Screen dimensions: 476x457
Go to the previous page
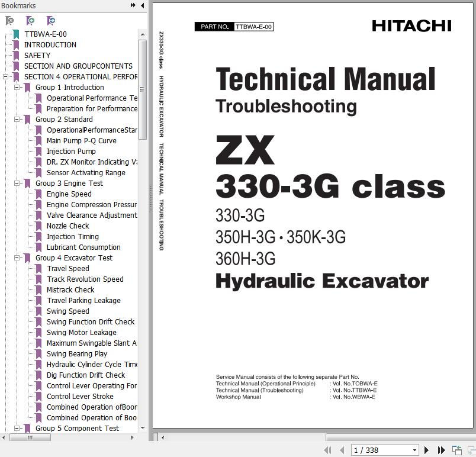342,450
